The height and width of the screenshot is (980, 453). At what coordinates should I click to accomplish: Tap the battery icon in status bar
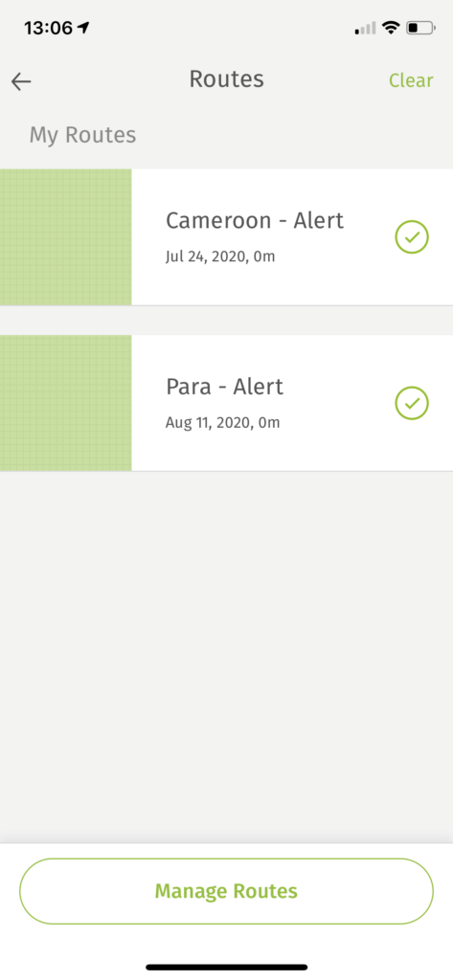click(x=420, y=28)
